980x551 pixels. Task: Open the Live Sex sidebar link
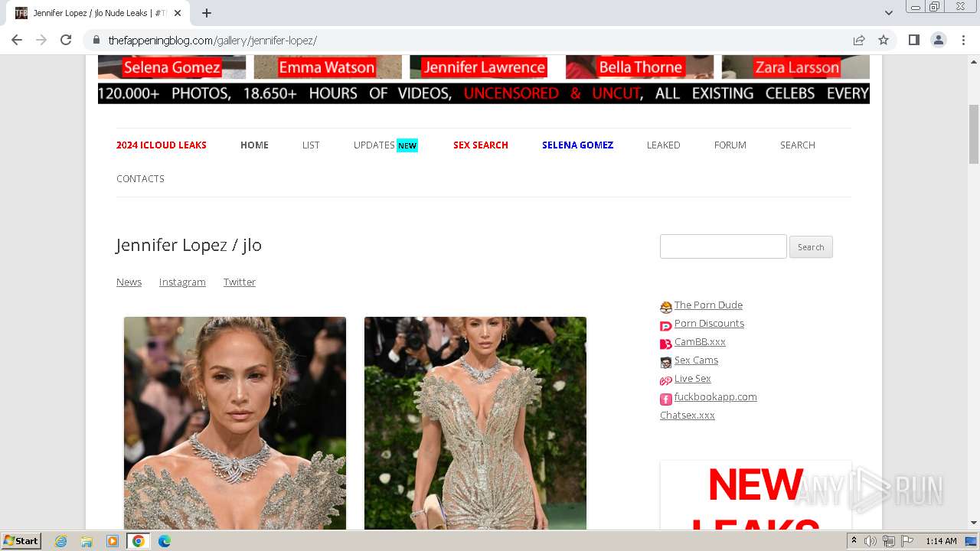(x=692, y=378)
